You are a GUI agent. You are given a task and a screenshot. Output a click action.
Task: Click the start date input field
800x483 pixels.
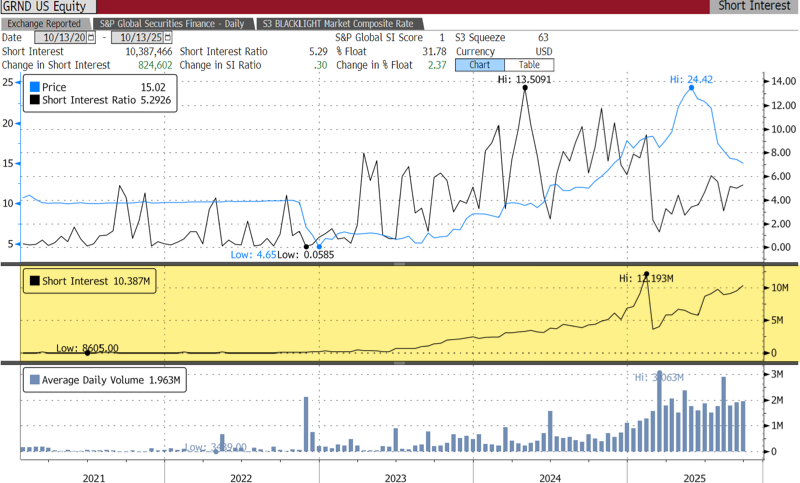click(60, 37)
